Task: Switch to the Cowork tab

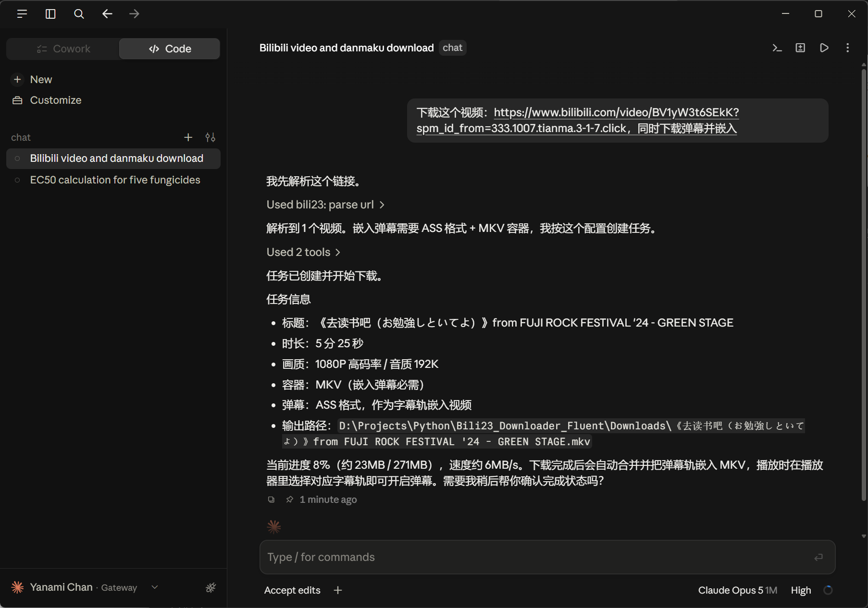Action: (x=63, y=49)
